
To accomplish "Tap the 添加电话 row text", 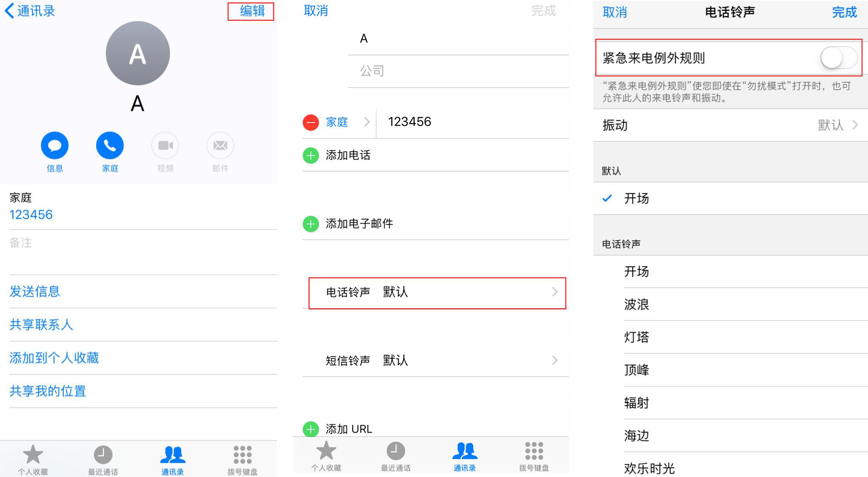I will point(348,155).
